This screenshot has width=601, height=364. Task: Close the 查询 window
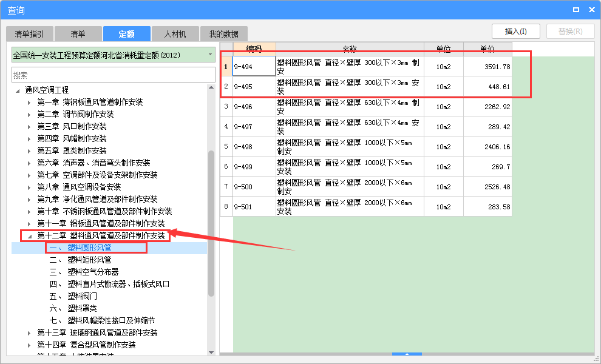coord(592,10)
